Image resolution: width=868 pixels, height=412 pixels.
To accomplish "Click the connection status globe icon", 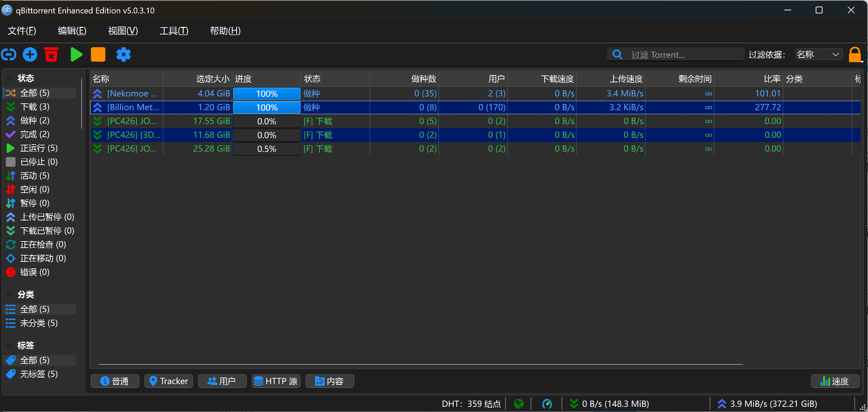I will 519,403.
